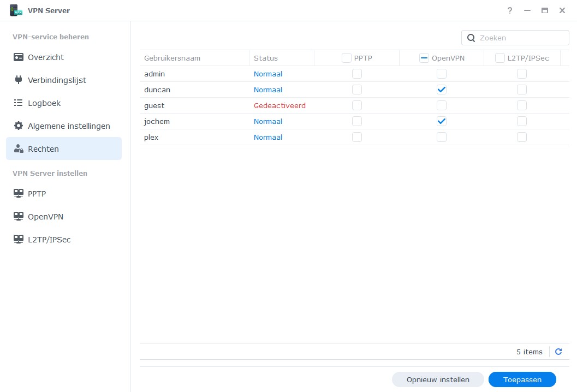This screenshot has height=392, width=577.
Task: Open help with the question mark icon
Action: click(x=510, y=10)
